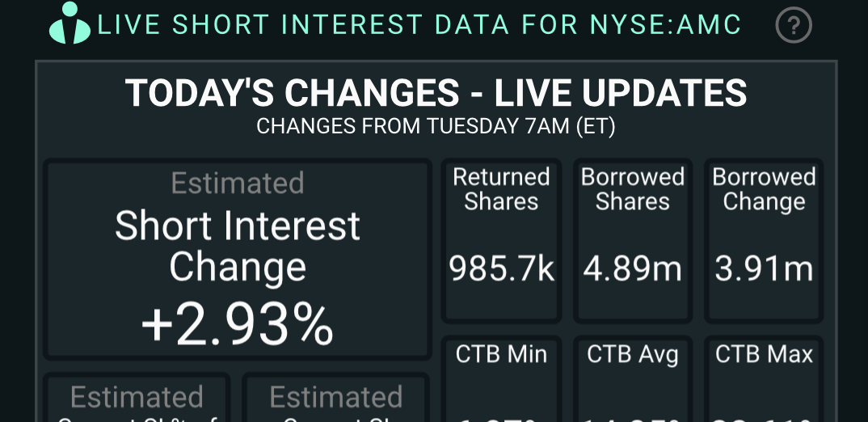This screenshot has height=422, width=868.
Task: Click the Borrowed Shares label
Action: [633, 189]
